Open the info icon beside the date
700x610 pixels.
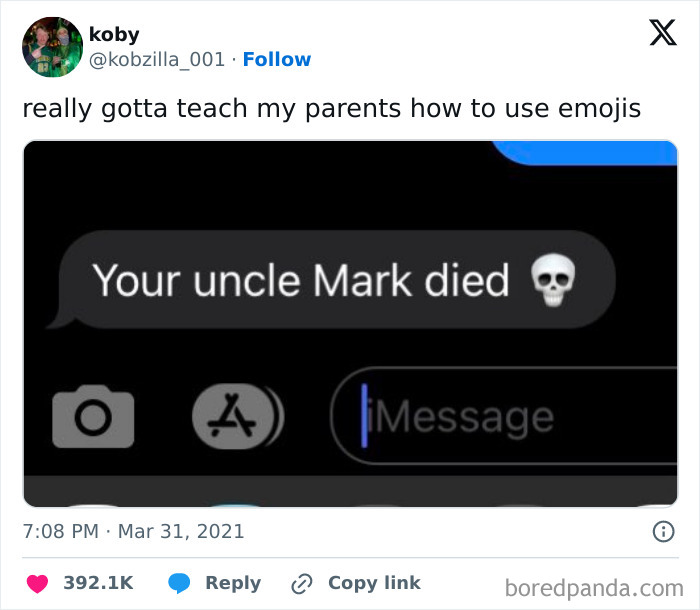pos(663,531)
